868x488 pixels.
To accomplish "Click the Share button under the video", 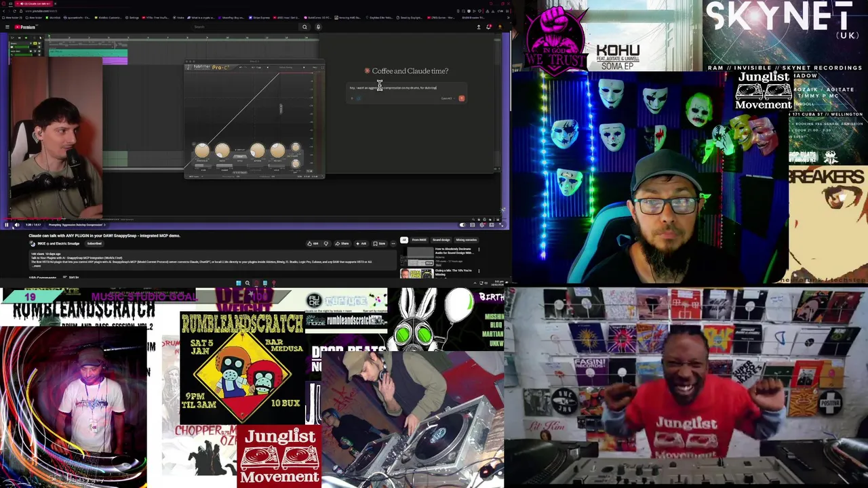I will (342, 243).
